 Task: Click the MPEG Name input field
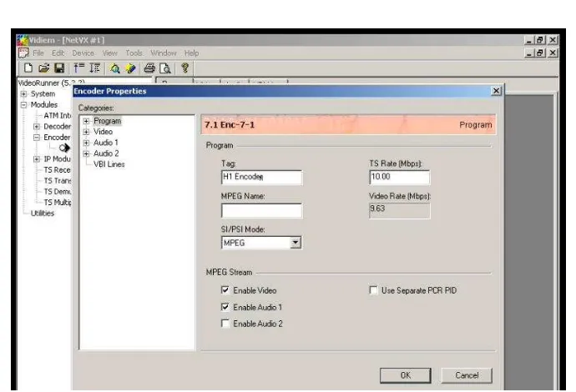coord(261,210)
